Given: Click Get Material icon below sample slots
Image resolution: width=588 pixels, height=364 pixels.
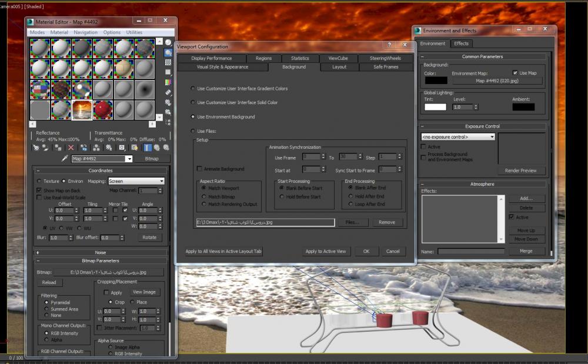Looking at the screenshot, I should coord(37,148).
